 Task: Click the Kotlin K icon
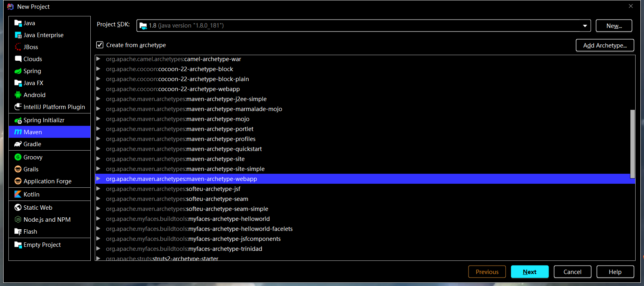click(x=18, y=195)
